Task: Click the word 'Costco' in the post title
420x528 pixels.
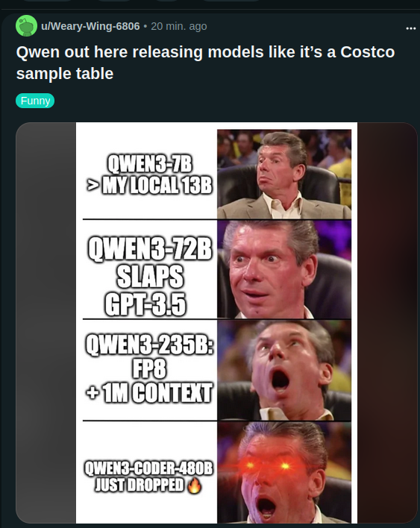Action: pos(368,52)
